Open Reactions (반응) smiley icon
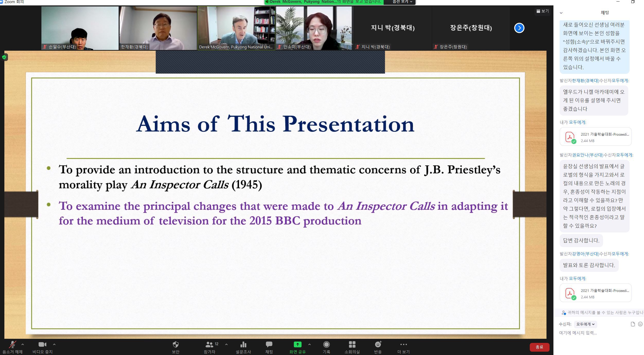 pos(378,345)
